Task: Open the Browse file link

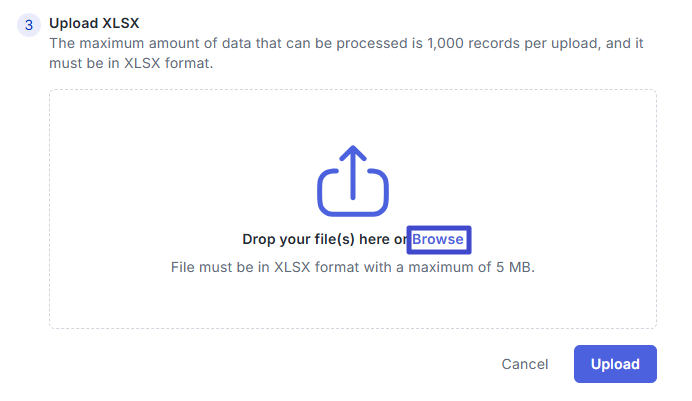Action: pos(438,240)
